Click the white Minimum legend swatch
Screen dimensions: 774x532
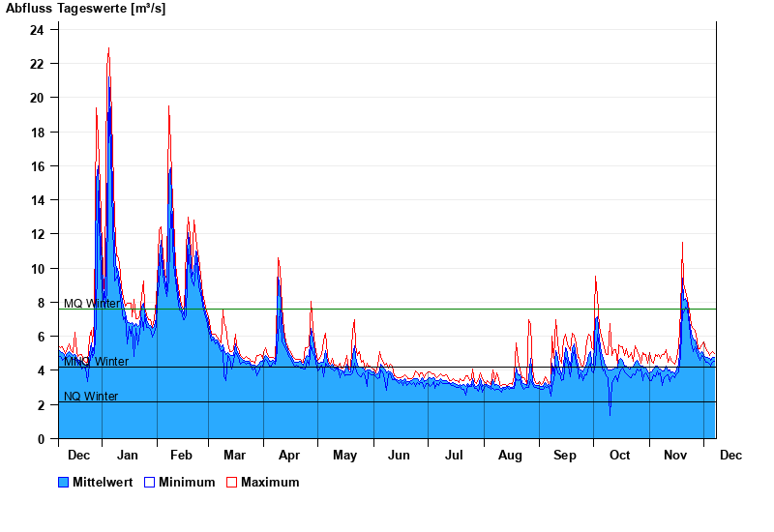[x=150, y=483]
